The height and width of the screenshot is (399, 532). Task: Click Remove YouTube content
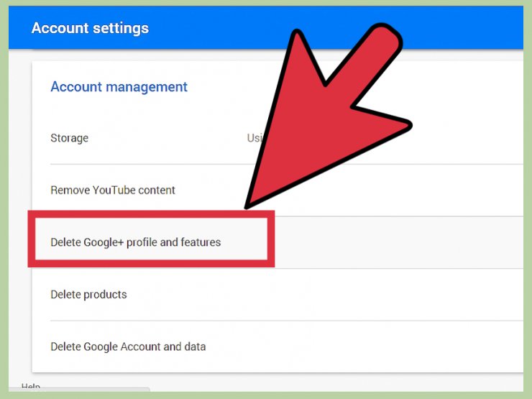[113, 190]
